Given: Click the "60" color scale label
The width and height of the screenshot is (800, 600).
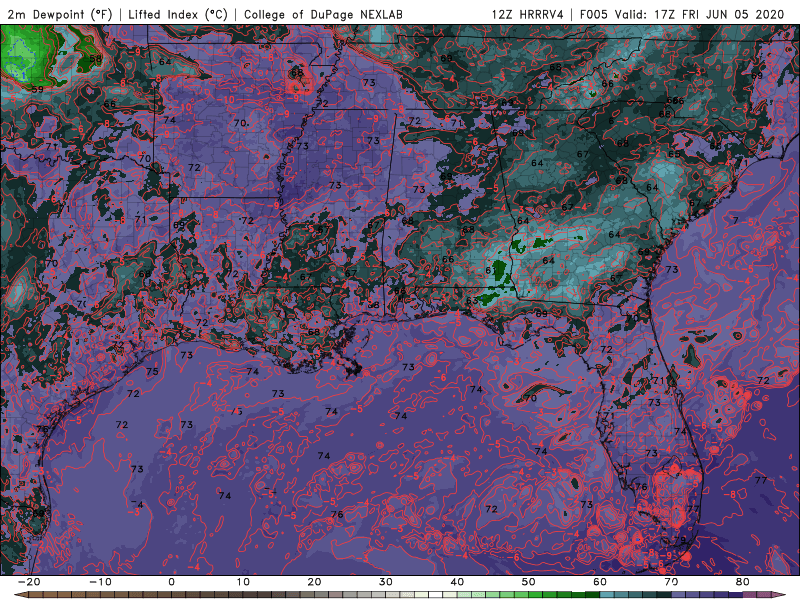Looking at the screenshot, I should [x=600, y=582].
